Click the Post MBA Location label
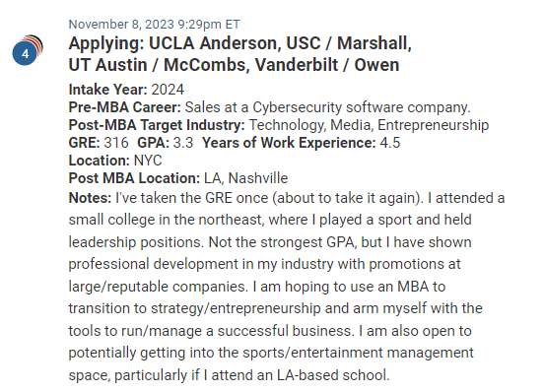This screenshot has height=392, width=544. click(134, 178)
